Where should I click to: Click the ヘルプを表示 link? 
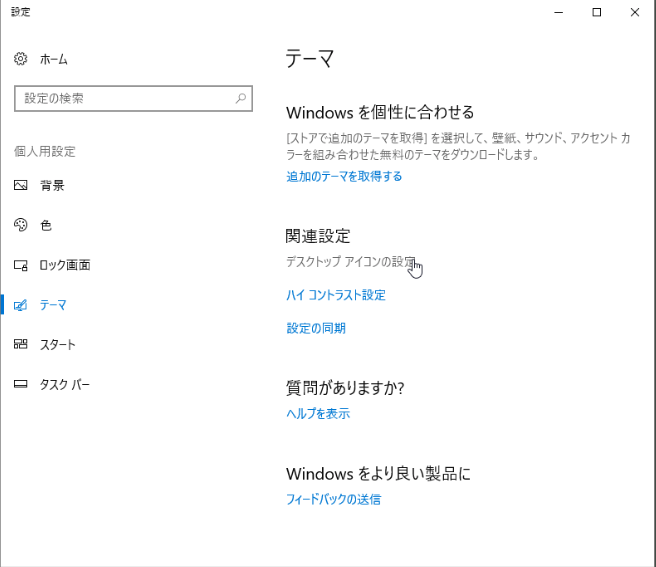pos(318,413)
